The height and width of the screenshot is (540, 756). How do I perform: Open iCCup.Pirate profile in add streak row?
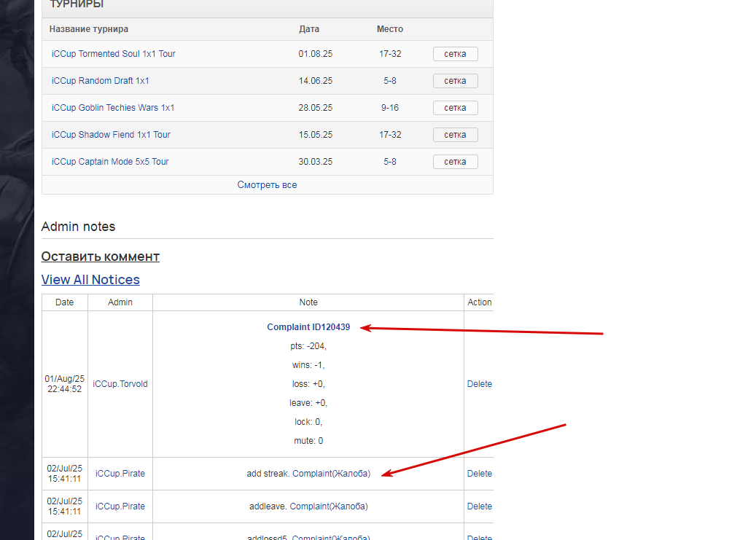point(120,474)
